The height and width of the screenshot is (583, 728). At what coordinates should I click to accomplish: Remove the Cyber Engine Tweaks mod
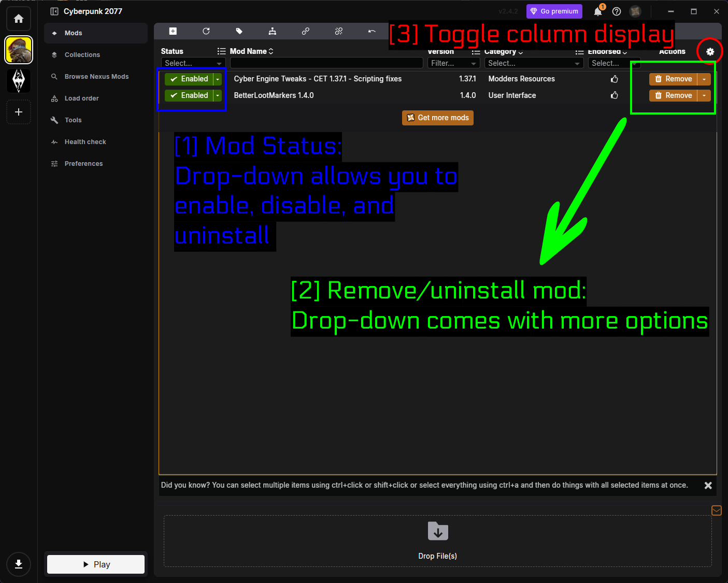(x=673, y=79)
